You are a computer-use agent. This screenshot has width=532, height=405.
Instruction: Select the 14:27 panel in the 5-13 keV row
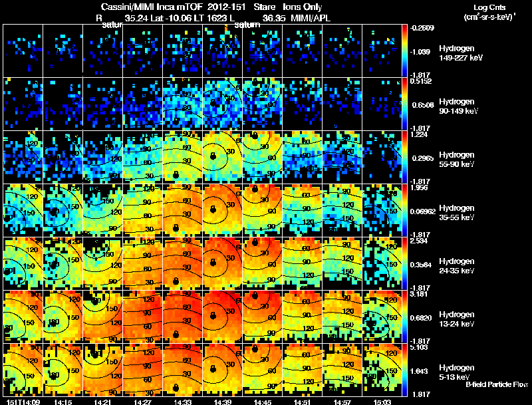(142, 370)
